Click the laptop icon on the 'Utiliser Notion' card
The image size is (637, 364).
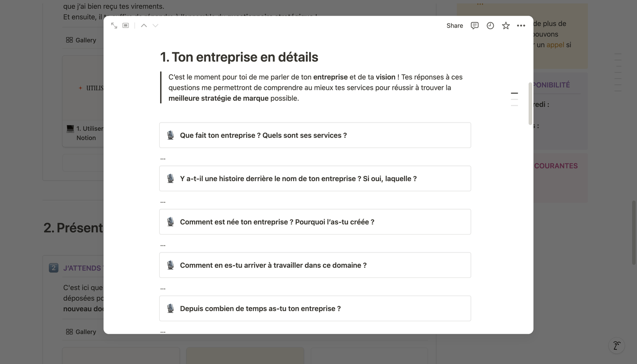pyautogui.click(x=70, y=129)
